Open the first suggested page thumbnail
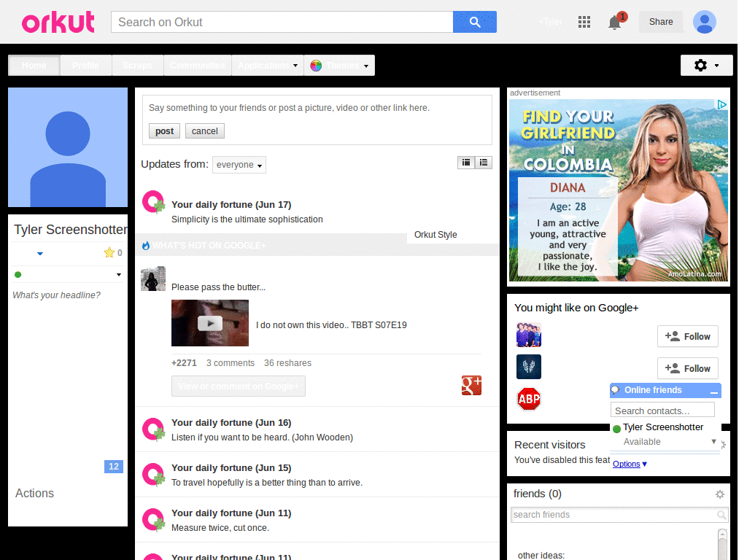This screenshot has width=747, height=560. tap(529, 335)
